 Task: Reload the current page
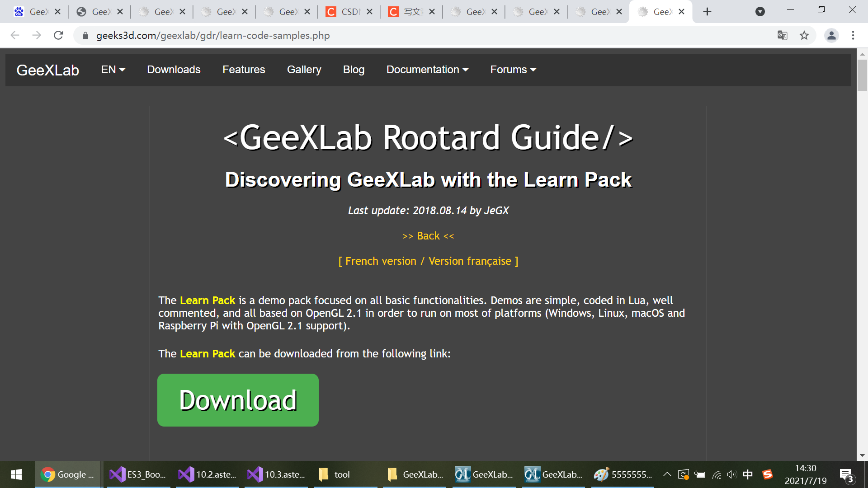click(58, 35)
